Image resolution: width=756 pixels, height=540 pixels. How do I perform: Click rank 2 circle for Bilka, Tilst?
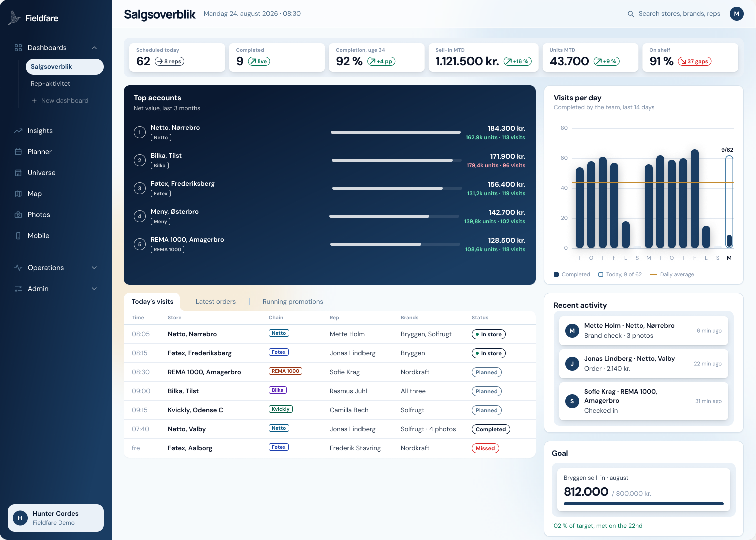(140, 160)
